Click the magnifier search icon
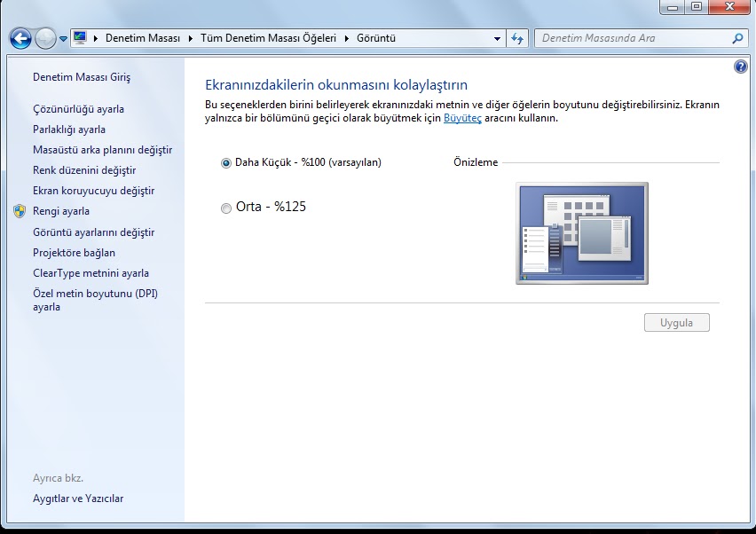The height and width of the screenshot is (534, 756). tap(737, 38)
